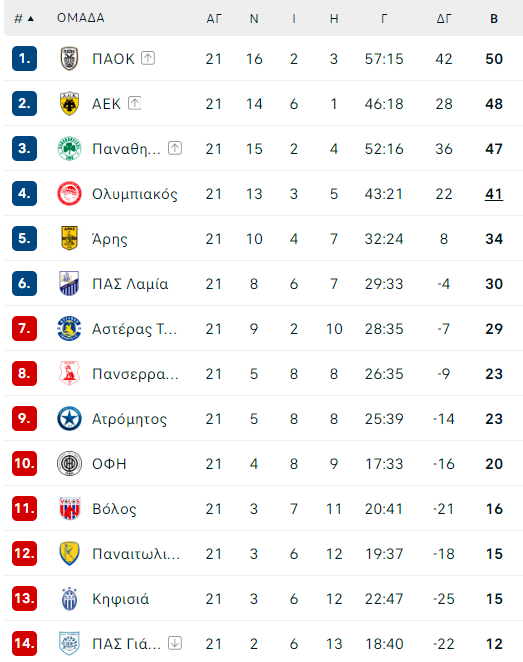Sort by the ΔΓ goal difference header
This screenshot has height=662, width=523.
coord(444,19)
